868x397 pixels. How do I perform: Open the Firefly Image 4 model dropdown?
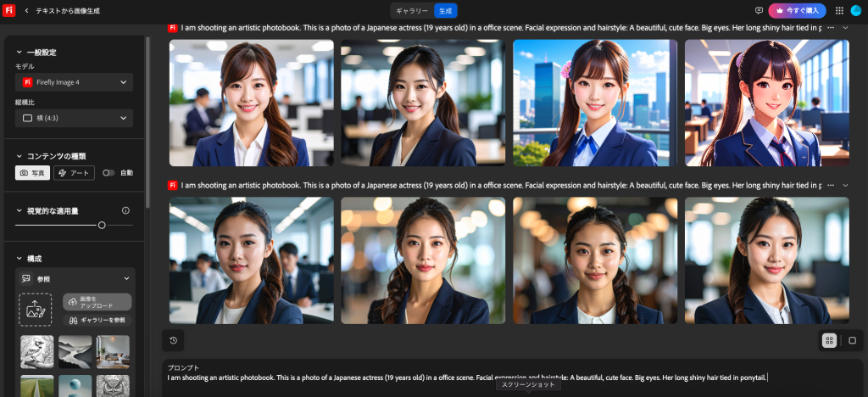point(75,82)
